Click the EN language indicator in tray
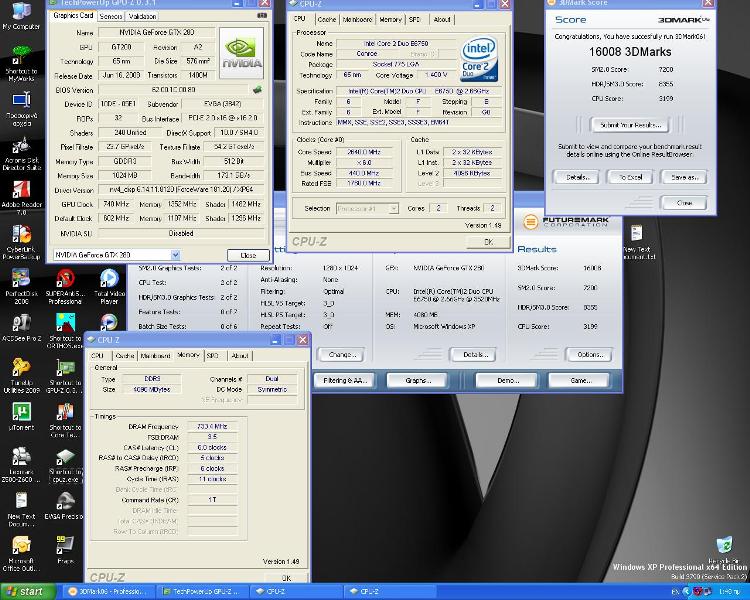Screen dimensions: 750x600 (x=675, y=592)
